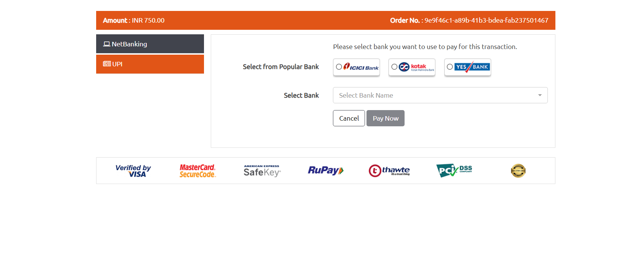Switch to the UPI payment tab
Viewport: 644px width, 256px height.
pos(150,64)
